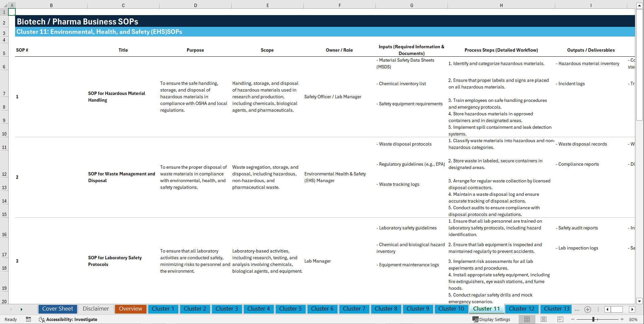Switch to Page Layout view
Viewport: 644px width, 324px height.
tap(543, 319)
